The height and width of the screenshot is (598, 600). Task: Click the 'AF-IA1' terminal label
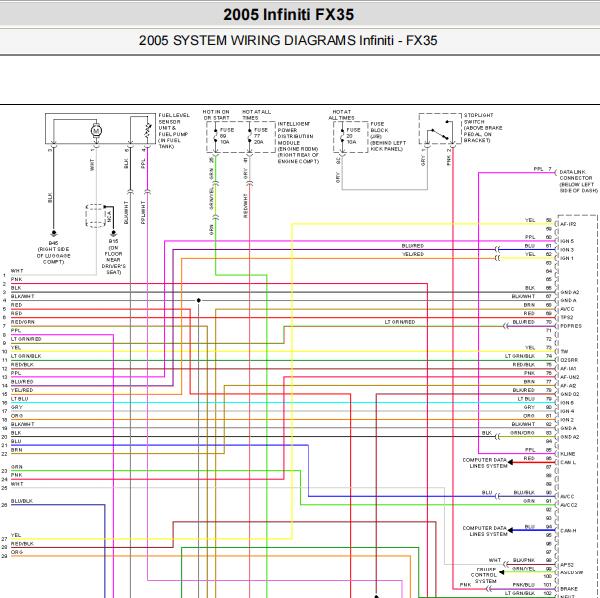coord(568,369)
